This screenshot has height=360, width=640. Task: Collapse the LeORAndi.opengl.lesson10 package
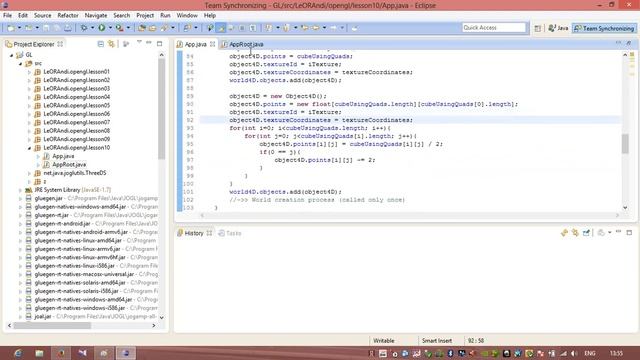point(29,148)
